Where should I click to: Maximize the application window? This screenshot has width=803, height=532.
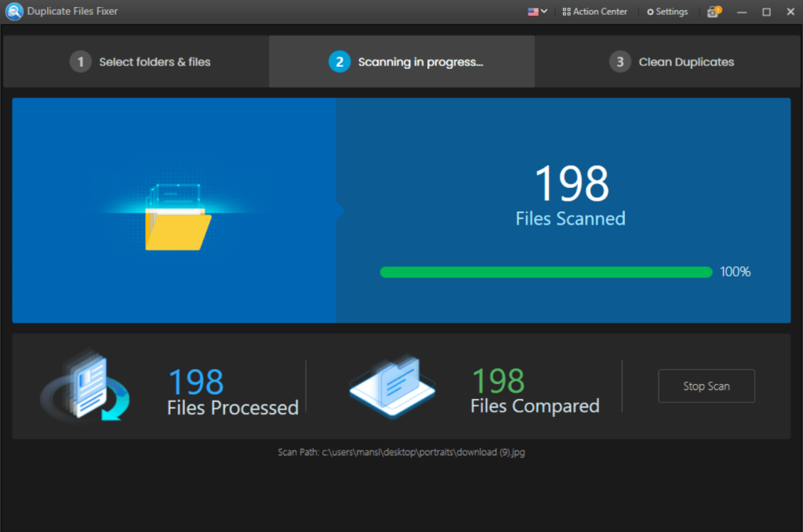pyautogui.click(x=766, y=12)
